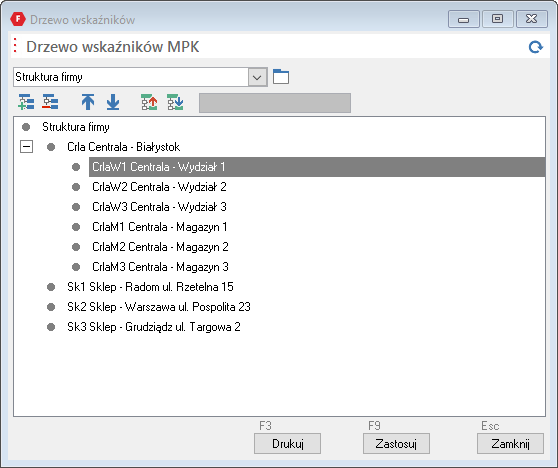This screenshot has height=468, width=558.
Task: Click the add tree node icon
Action: tap(26, 102)
